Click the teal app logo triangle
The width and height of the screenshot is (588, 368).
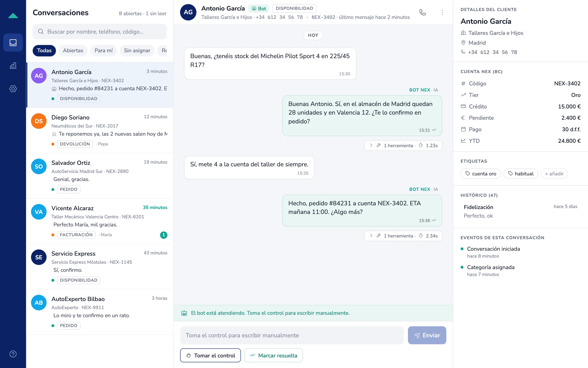click(x=13, y=16)
